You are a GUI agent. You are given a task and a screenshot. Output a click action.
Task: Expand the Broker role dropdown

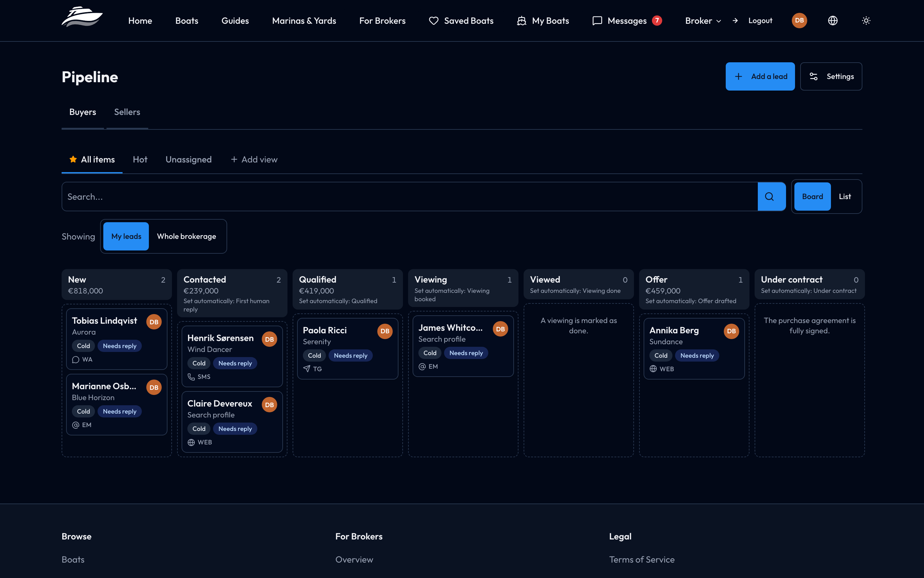click(703, 21)
